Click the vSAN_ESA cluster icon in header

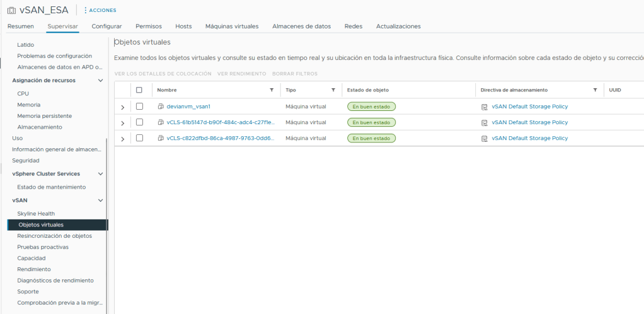pyautogui.click(x=11, y=9)
